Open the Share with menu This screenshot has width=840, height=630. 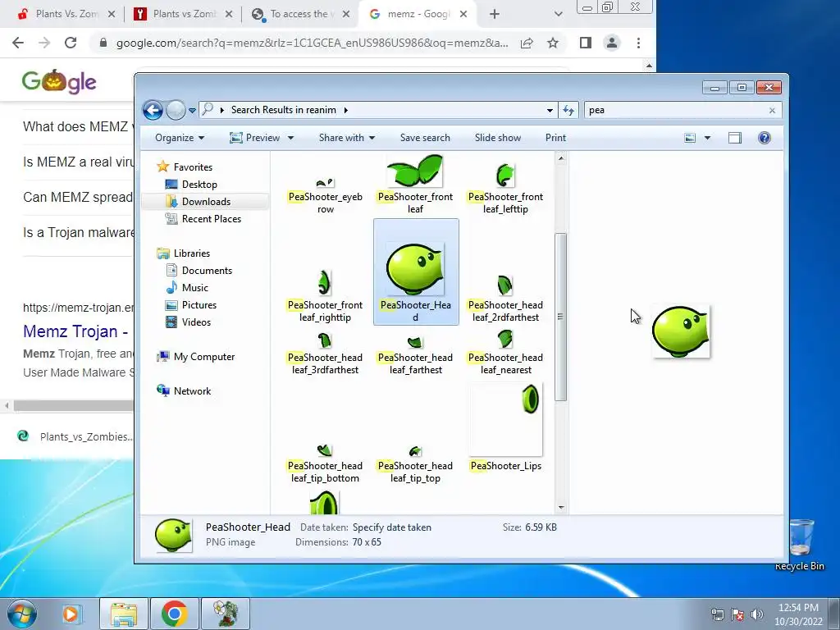347,138
